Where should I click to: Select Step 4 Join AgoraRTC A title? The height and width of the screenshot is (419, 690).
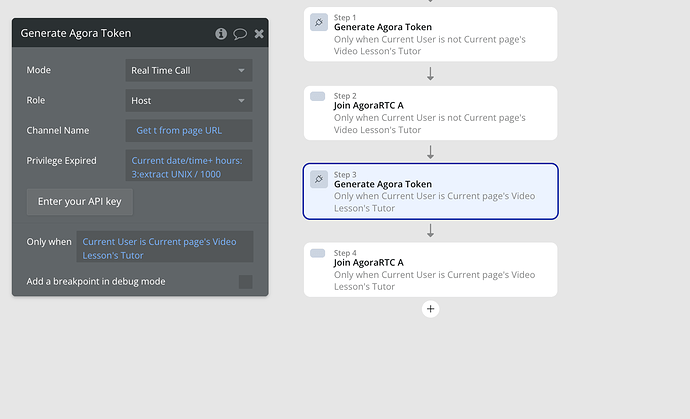point(369,262)
